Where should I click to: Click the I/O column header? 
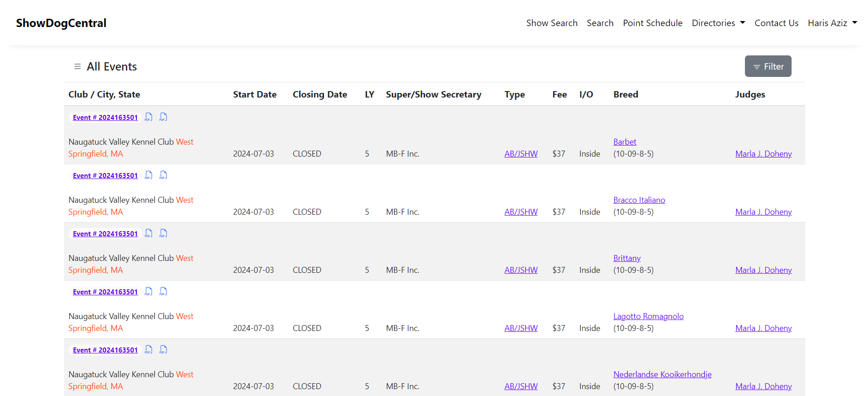586,94
